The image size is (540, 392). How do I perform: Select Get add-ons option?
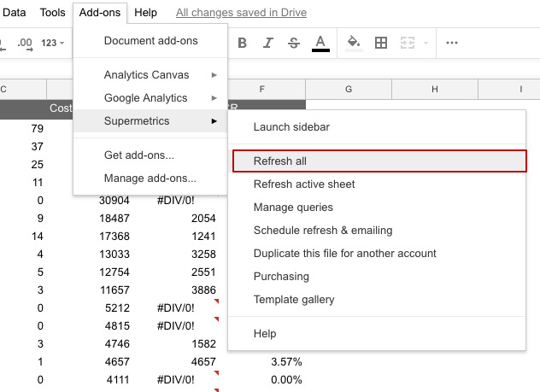[x=138, y=155]
